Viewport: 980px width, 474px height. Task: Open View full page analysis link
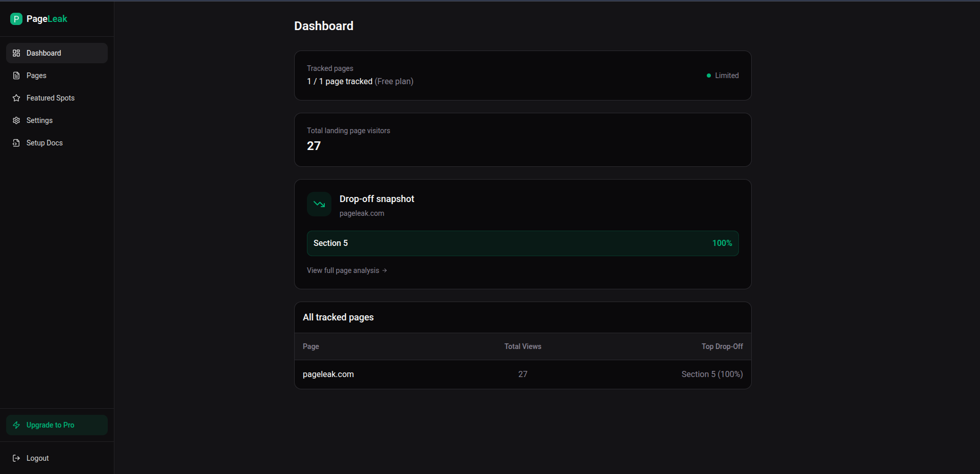(x=343, y=270)
